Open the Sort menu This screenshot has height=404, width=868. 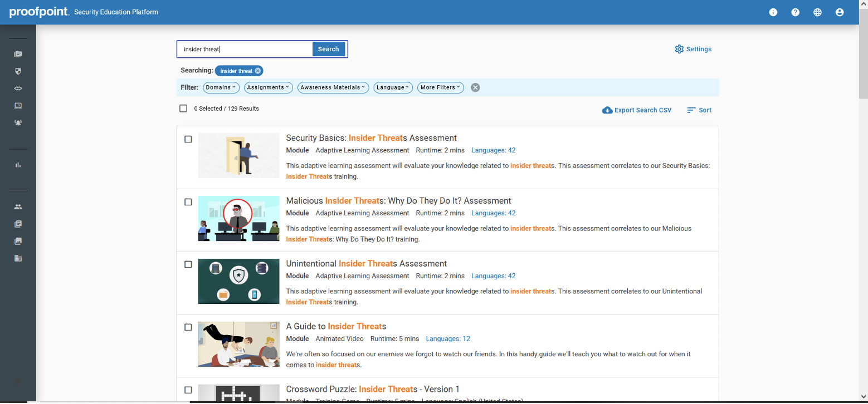699,110
